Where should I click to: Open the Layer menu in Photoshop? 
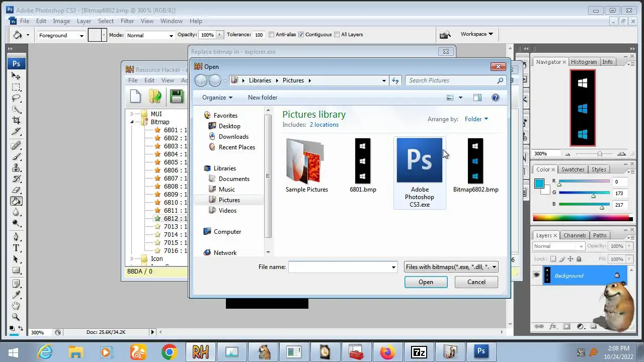click(84, 21)
